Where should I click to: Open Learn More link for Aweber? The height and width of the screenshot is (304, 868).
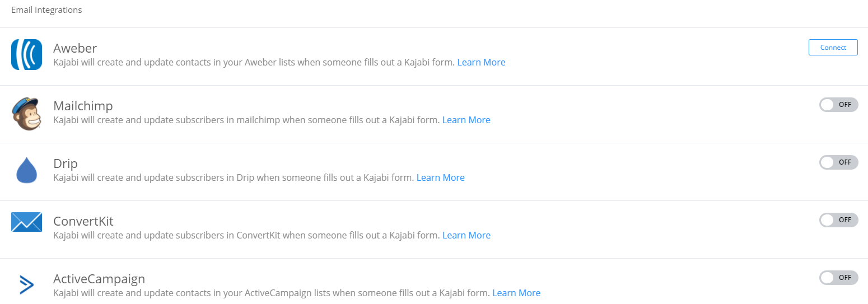pyautogui.click(x=481, y=63)
